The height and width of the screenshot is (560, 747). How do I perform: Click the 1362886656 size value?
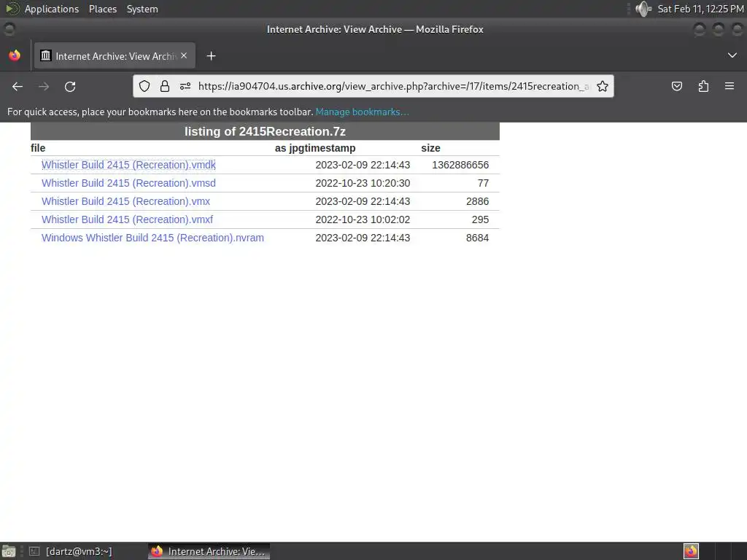(x=460, y=165)
